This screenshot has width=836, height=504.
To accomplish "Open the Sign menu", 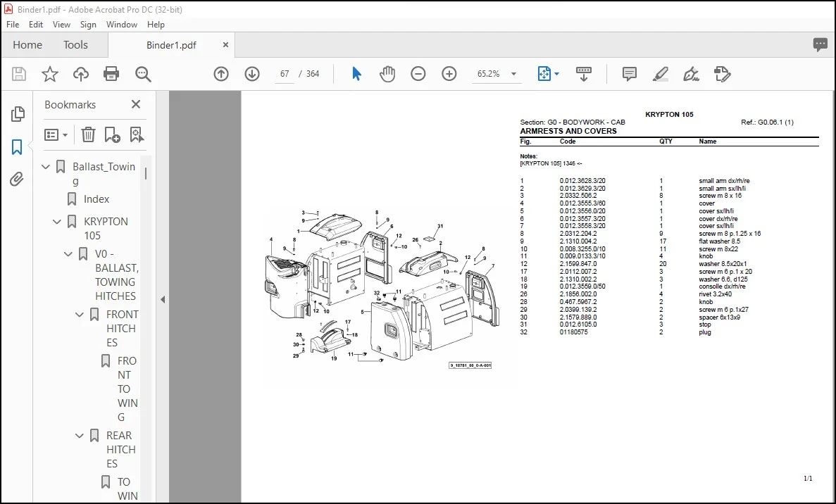I will [88, 25].
